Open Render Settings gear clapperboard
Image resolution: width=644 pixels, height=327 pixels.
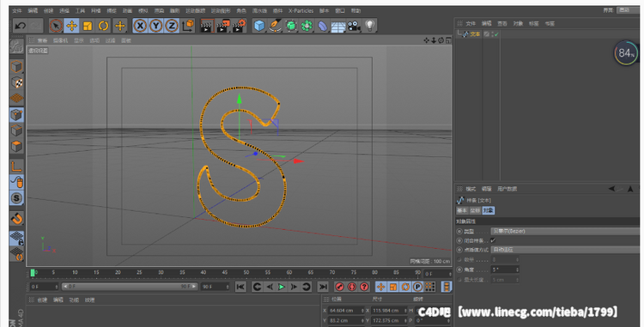(239, 26)
